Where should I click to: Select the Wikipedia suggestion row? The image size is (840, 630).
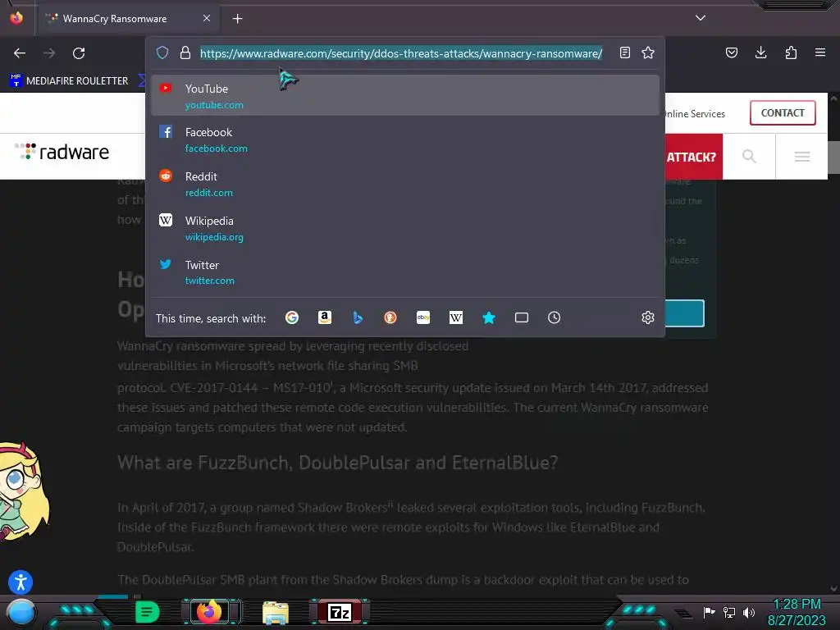coord(405,228)
